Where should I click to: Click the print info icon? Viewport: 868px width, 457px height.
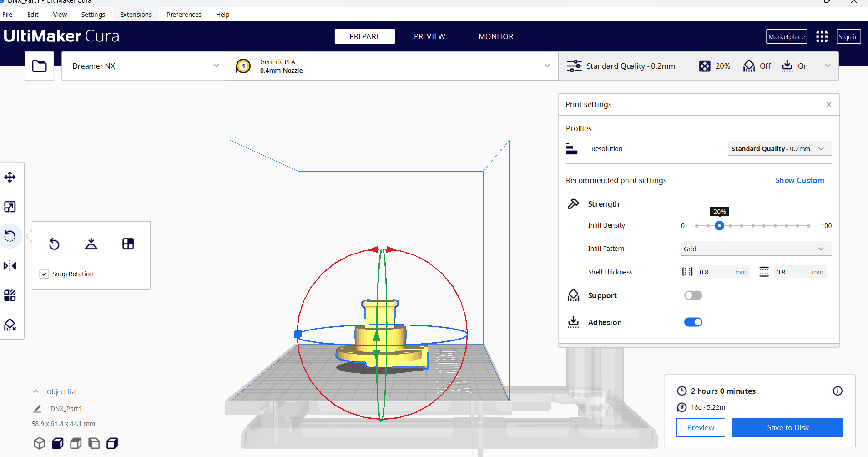coord(838,391)
